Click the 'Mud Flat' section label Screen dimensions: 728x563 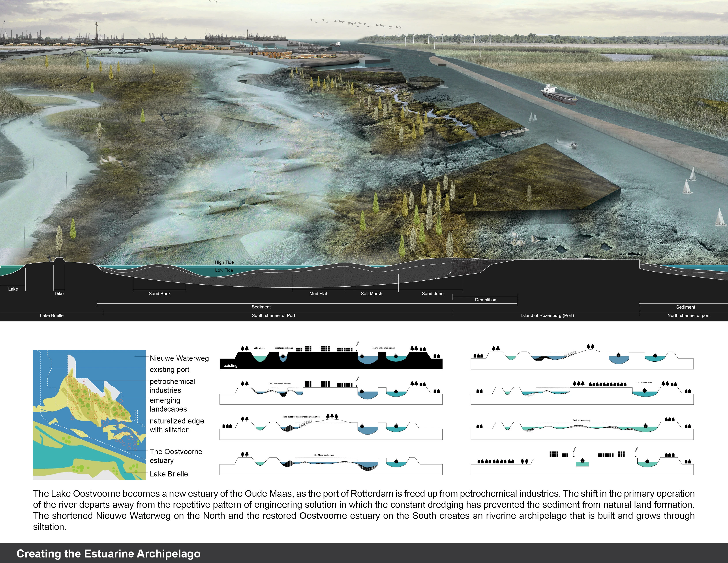click(318, 293)
